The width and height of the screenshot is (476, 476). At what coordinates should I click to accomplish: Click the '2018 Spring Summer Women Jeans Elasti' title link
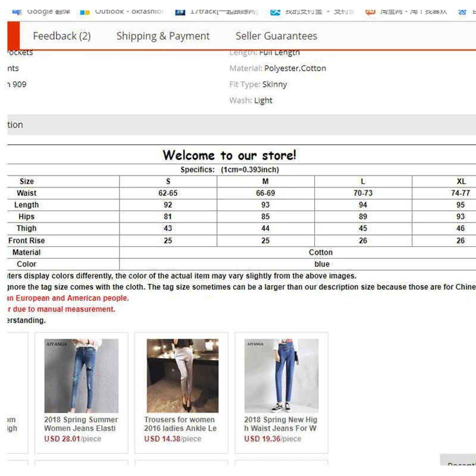point(81,424)
